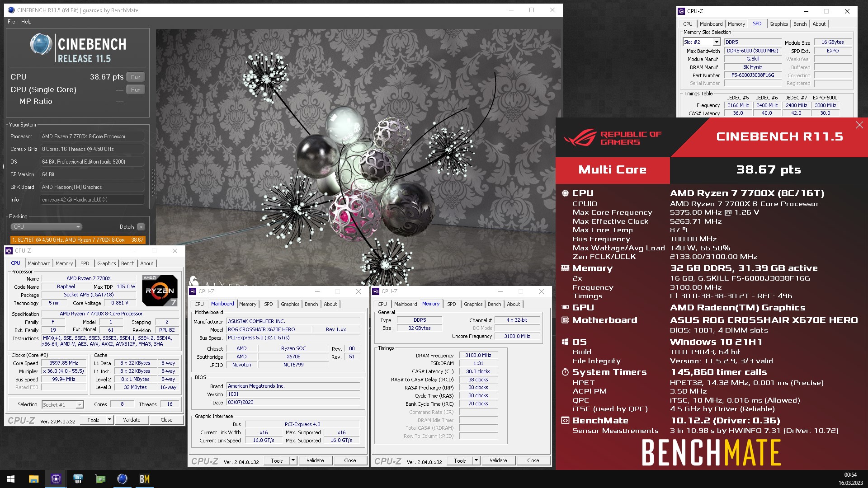Click Close in CPU-Z Mainboard window
Screen dimensions: 868x488
click(350, 460)
